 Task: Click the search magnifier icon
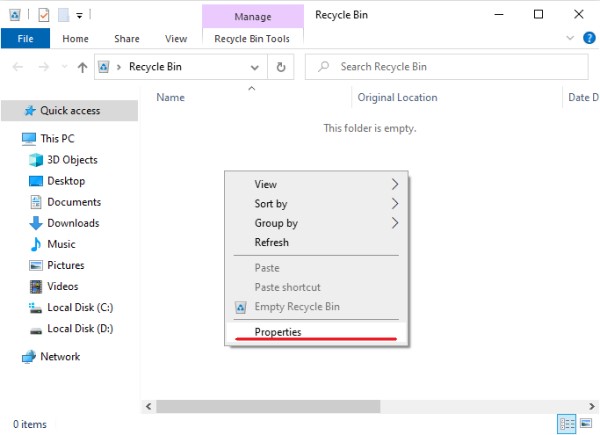pyautogui.click(x=324, y=67)
